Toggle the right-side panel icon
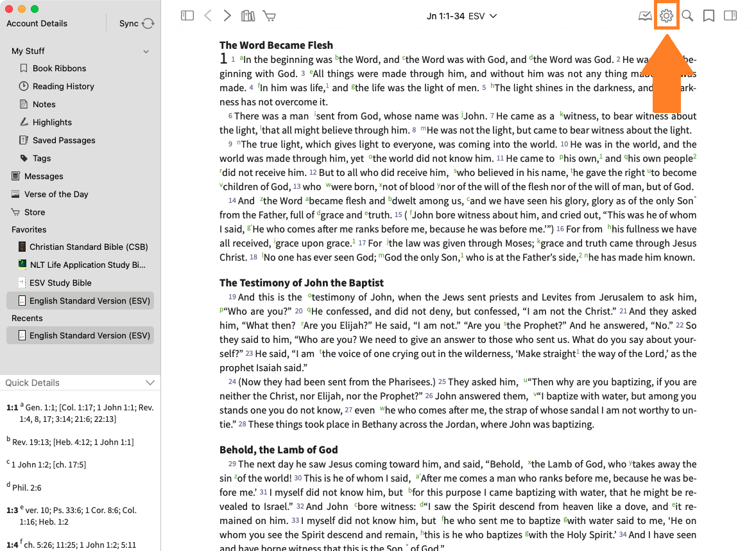The height and width of the screenshot is (551, 756). 730,16
